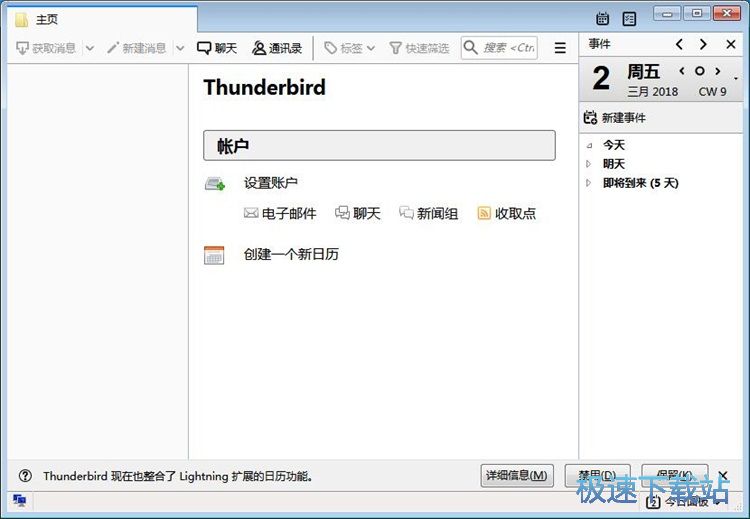Image resolution: width=750 pixels, height=519 pixels.
Task: Expand the 明天 section
Action: pyautogui.click(x=589, y=164)
